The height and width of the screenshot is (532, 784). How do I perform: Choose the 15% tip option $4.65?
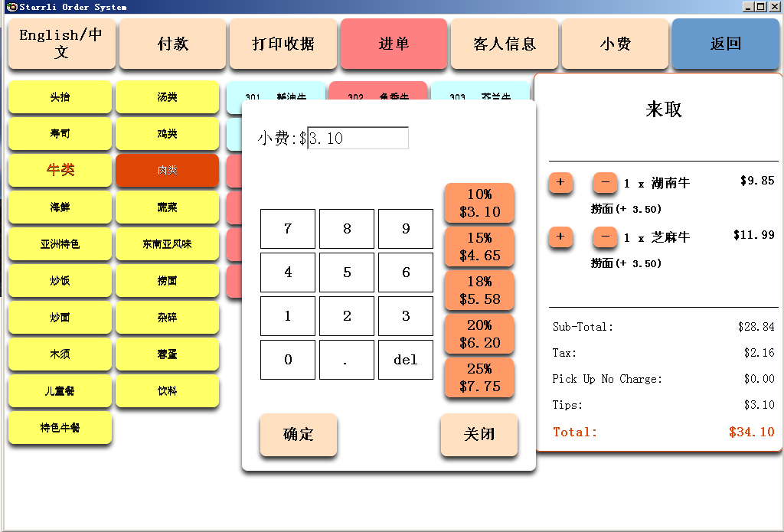[x=479, y=247]
